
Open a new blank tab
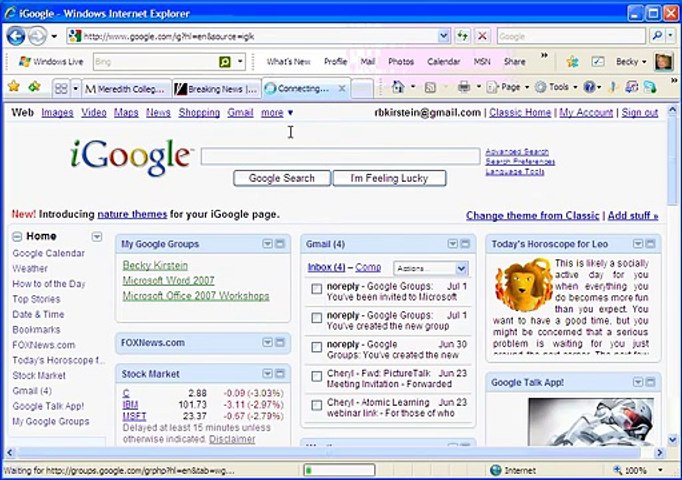pos(362,89)
